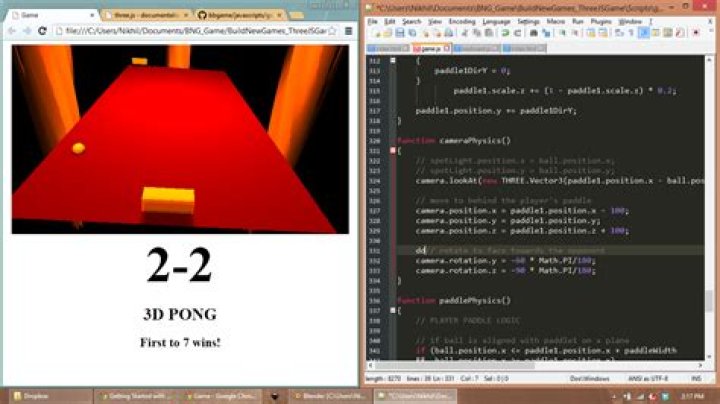
Task: Open the Language menu
Action: [496, 22]
